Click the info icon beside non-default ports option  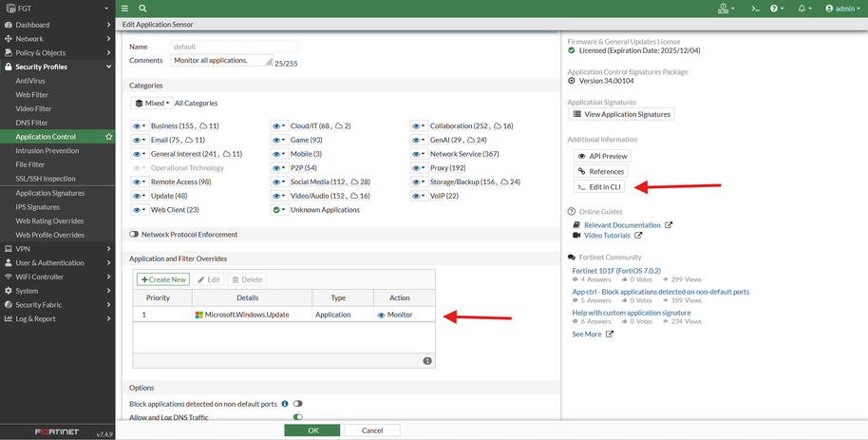(x=285, y=404)
